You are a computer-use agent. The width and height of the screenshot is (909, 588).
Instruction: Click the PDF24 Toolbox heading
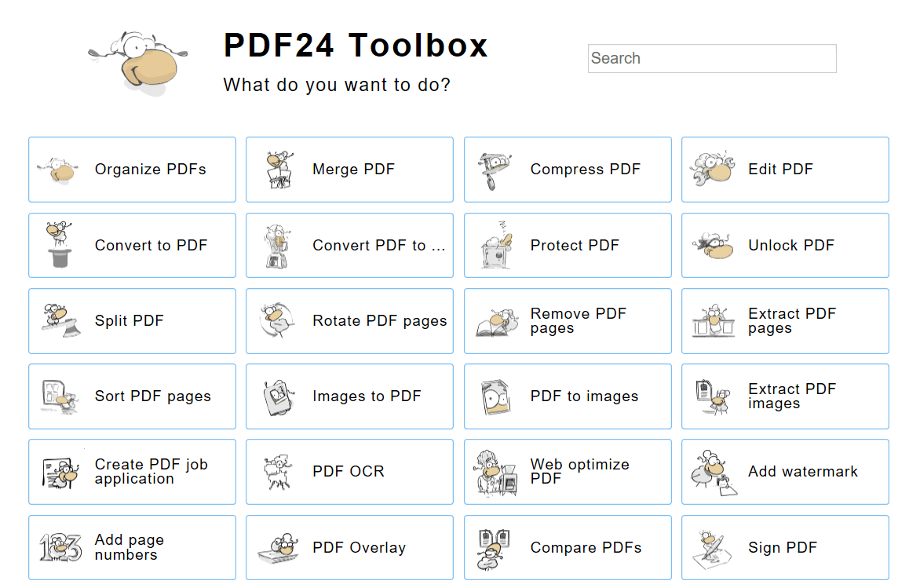pos(356,46)
